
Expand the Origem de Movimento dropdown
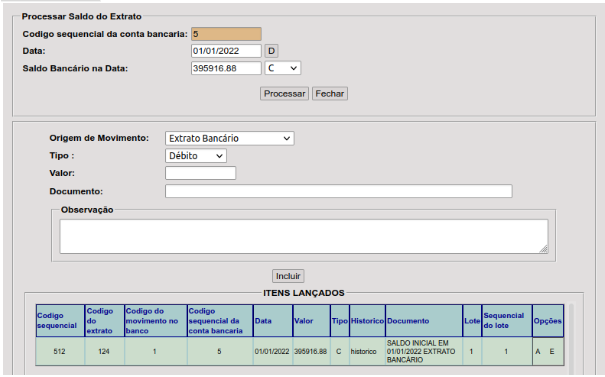point(230,138)
